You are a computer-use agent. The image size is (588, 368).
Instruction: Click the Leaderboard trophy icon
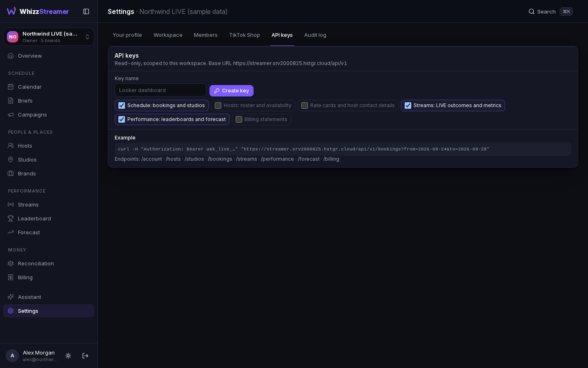[x=11, y=218]
